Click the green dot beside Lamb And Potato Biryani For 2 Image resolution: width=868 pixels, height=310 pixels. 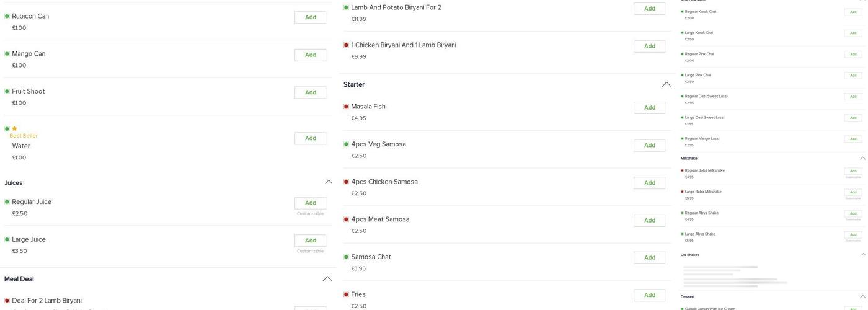[346, 7]
